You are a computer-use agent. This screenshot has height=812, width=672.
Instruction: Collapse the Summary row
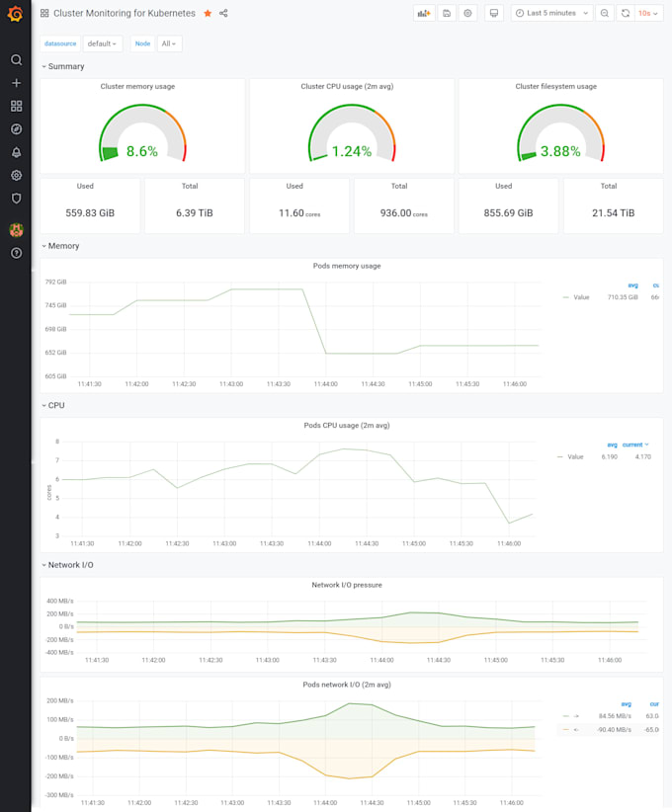[x=65, y=66]
